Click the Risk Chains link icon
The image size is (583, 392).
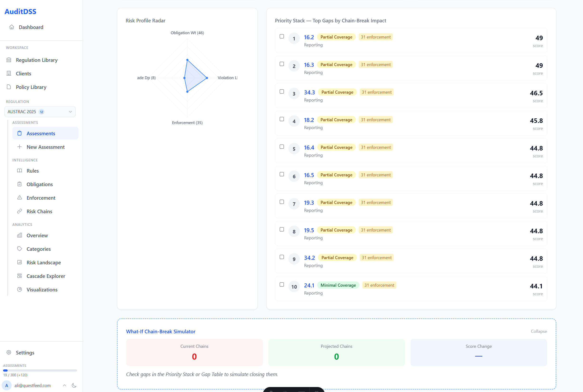[19, 211]
